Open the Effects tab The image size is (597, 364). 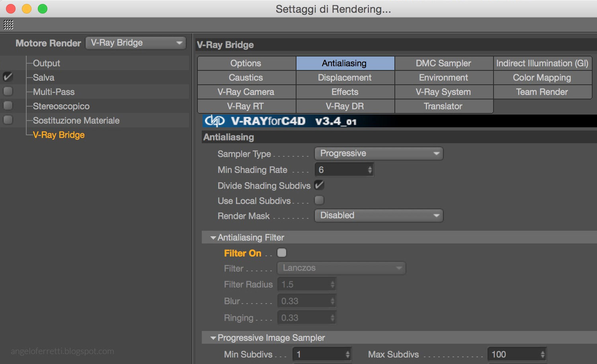tap(345, 92)
